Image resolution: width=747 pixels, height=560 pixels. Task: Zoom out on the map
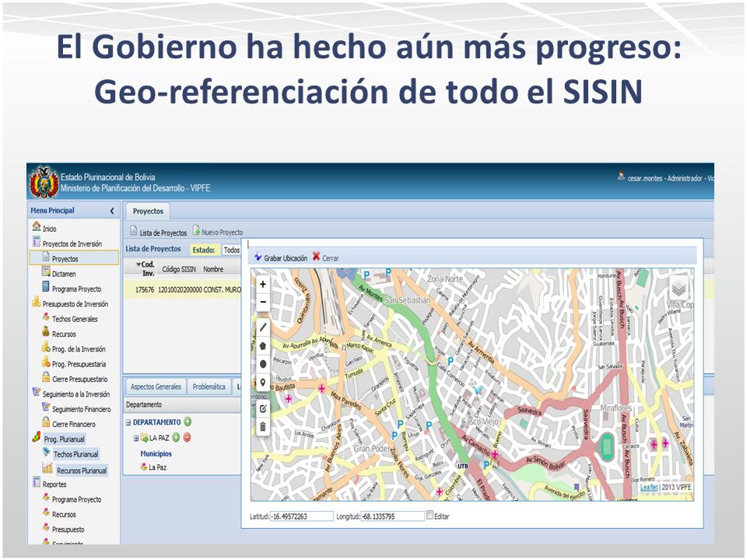262,302
